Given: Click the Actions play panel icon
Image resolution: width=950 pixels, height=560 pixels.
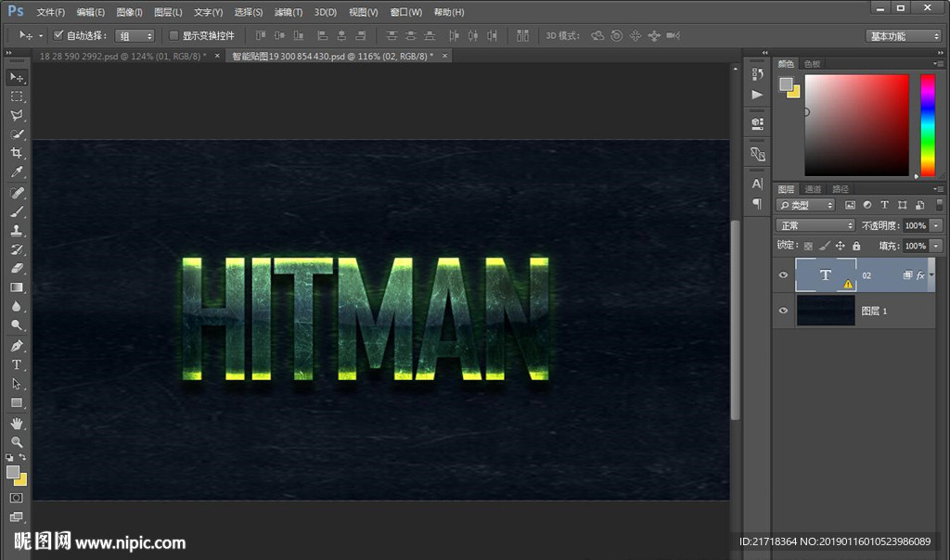Looking at the screenshot, I should 757,95.
